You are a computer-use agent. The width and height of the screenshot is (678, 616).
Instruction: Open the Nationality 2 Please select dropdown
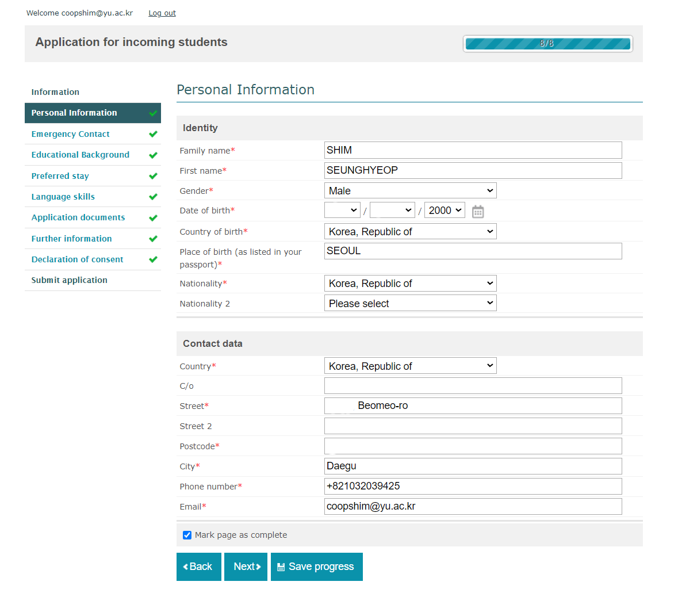point(411,303)
